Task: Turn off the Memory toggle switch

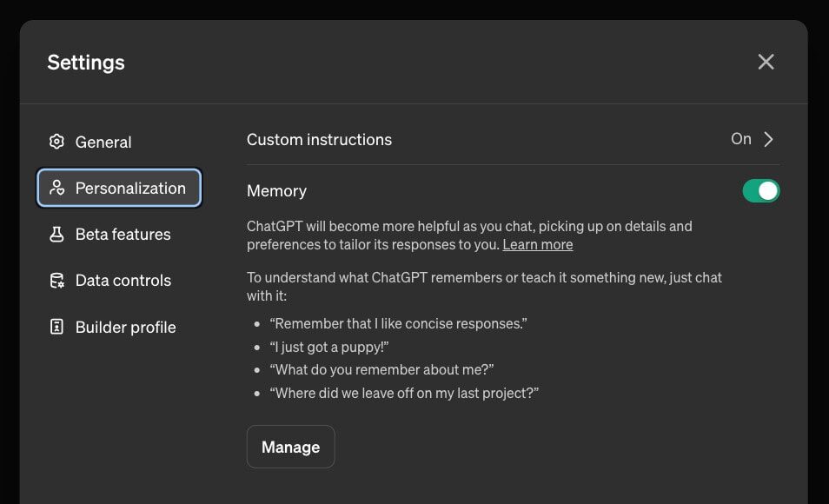Action: 760,190
